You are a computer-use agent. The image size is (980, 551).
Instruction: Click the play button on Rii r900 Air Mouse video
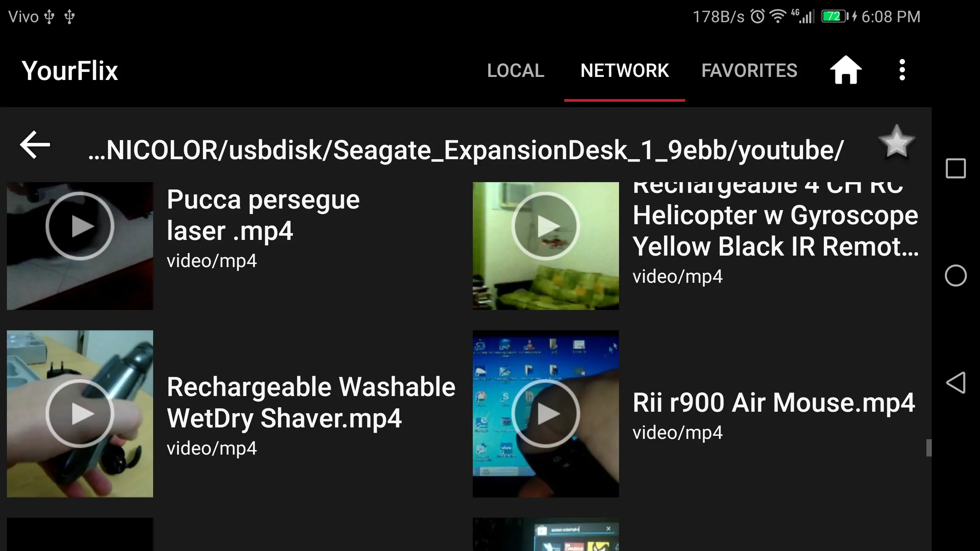coord(546,413)
